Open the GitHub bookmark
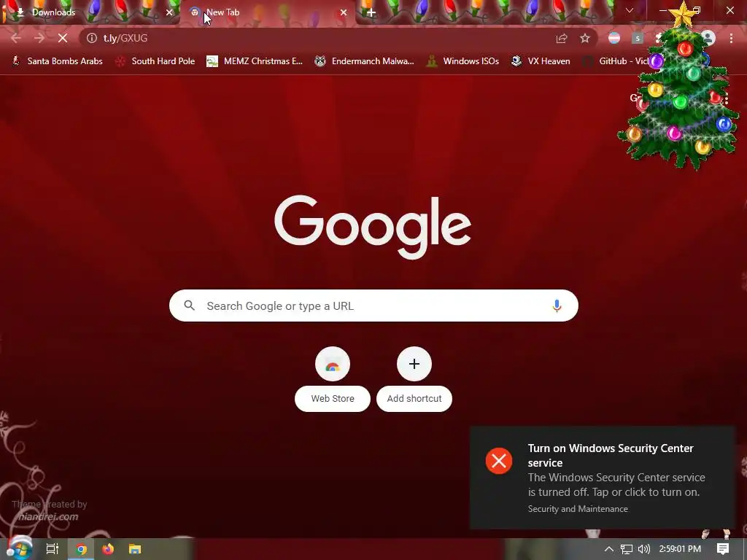The image size is (747, 560). 616,61
